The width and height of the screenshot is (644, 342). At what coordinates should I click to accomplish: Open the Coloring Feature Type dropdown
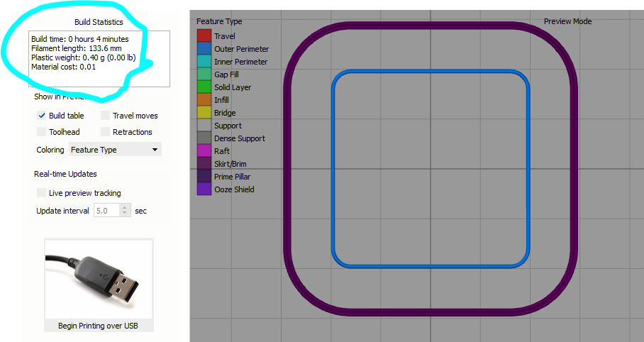point(115,150)
